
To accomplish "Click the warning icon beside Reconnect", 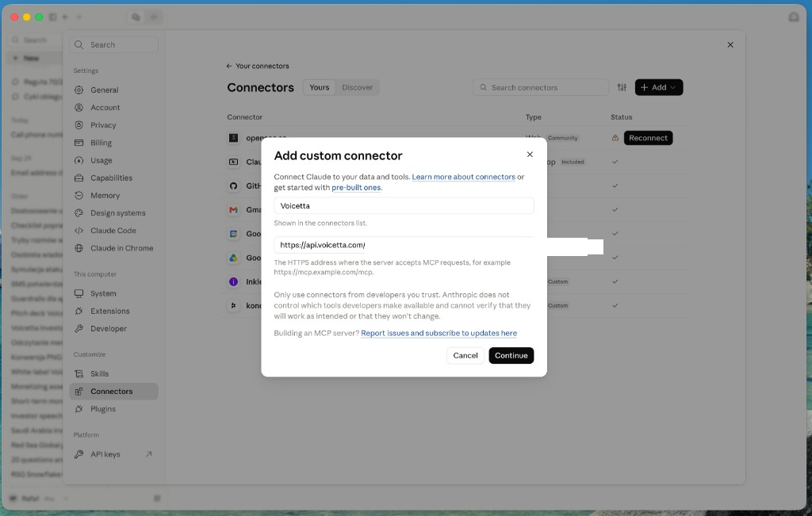I will pyautogui.click(x=615, y=138).
